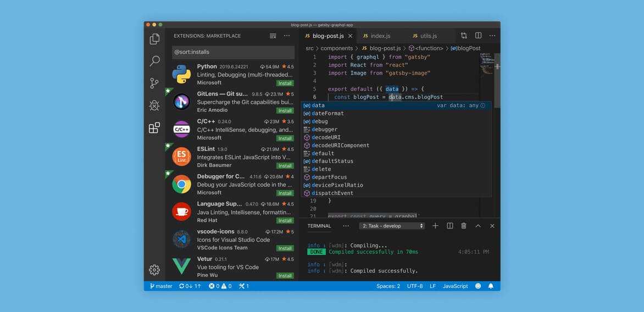The width and height of the screenshot is (644, 312).
Task: Click the editor vertical scrollbar
Action: [498, 80]
